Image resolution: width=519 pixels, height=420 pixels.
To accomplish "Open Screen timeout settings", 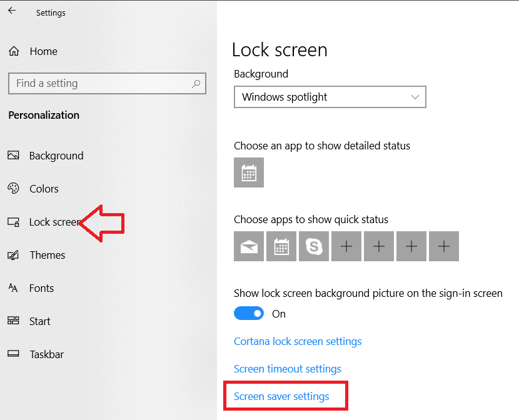I will pos(287,369).
